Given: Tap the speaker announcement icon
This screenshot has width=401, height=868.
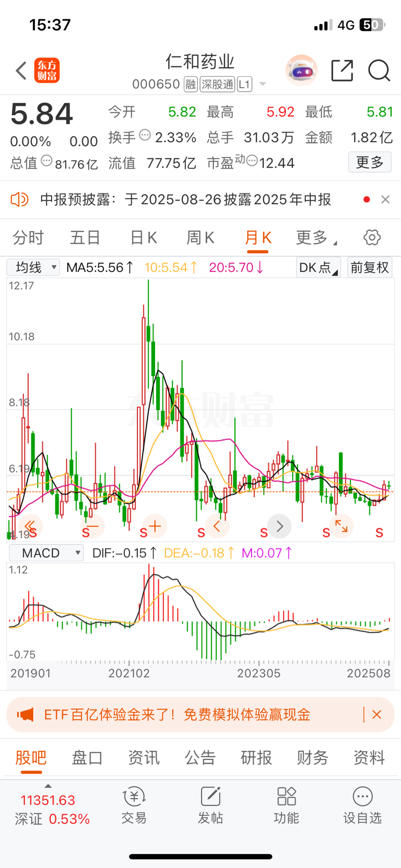Looking at the screenshot, I should click(x=19, y=199).
